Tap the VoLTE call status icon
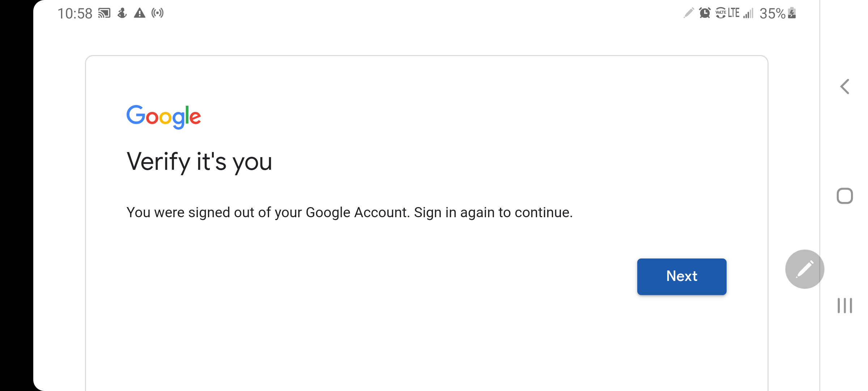Viewport: 868px width, 391px height. point(721,13)
